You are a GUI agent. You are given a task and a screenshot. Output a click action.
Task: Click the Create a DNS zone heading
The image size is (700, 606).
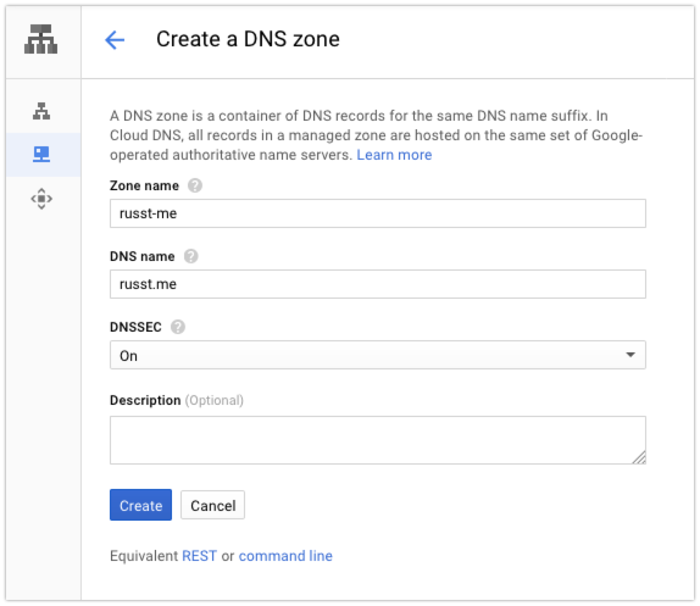[x=248, y=39]
